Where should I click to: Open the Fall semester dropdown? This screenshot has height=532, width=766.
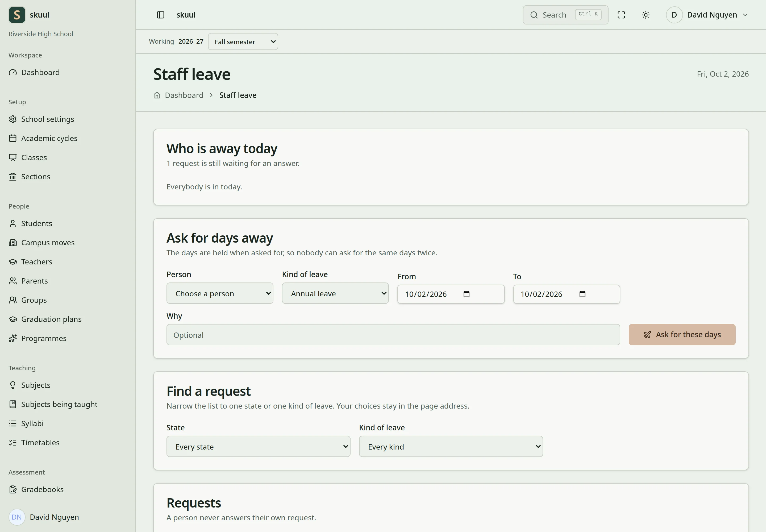[243, 42]
